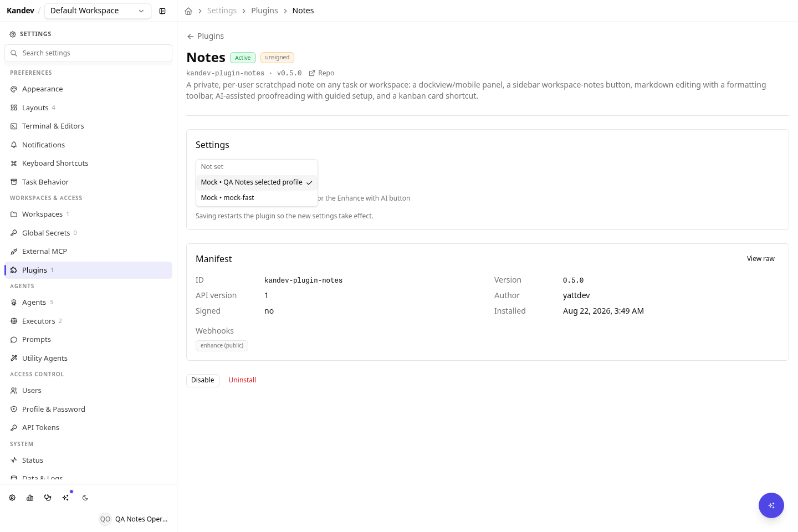Choose Mock • mock-fast profile option
This screenshot has height=532, width=798.
coord(257,198)
